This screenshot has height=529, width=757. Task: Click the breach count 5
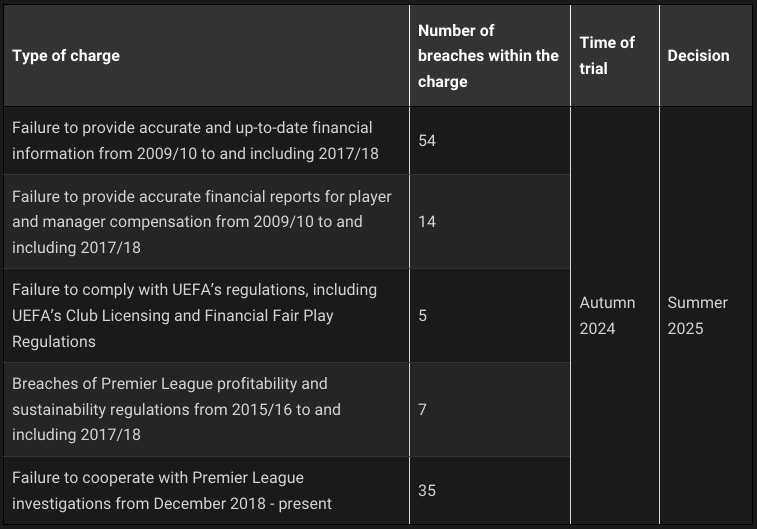(x=423, y=315)
